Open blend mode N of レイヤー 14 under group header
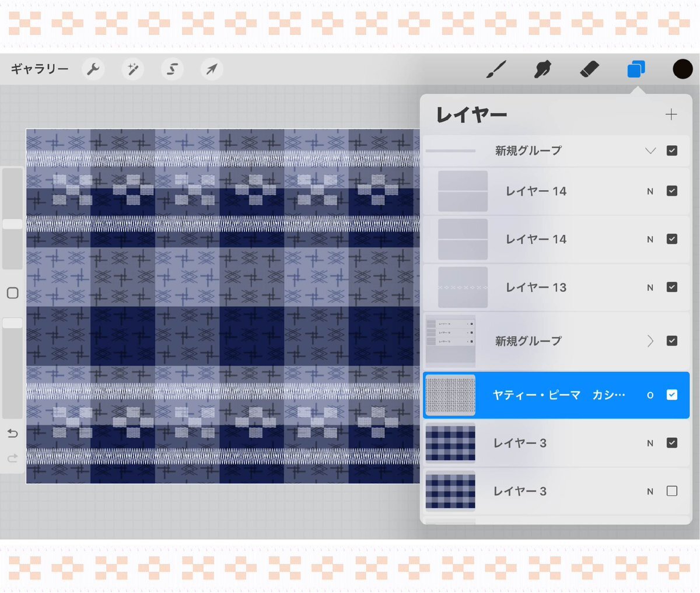The width and height of the screenshot is (700, 593). 650,191
